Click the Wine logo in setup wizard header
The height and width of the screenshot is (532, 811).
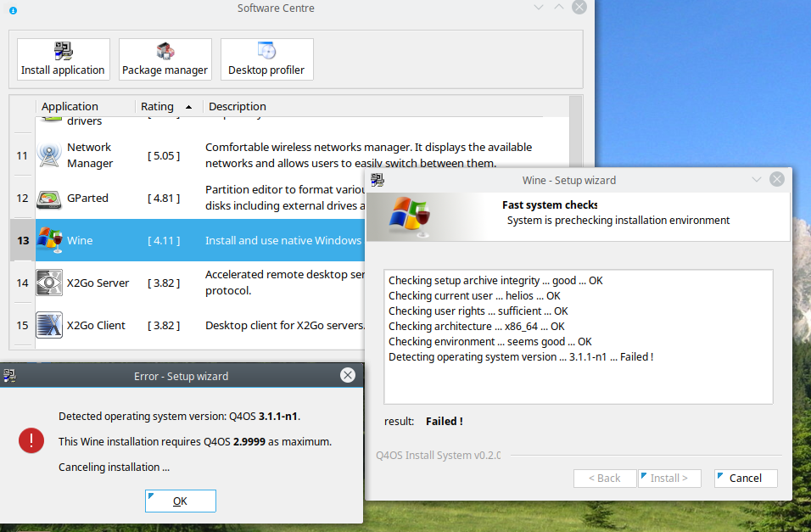(x=410, y=216)
